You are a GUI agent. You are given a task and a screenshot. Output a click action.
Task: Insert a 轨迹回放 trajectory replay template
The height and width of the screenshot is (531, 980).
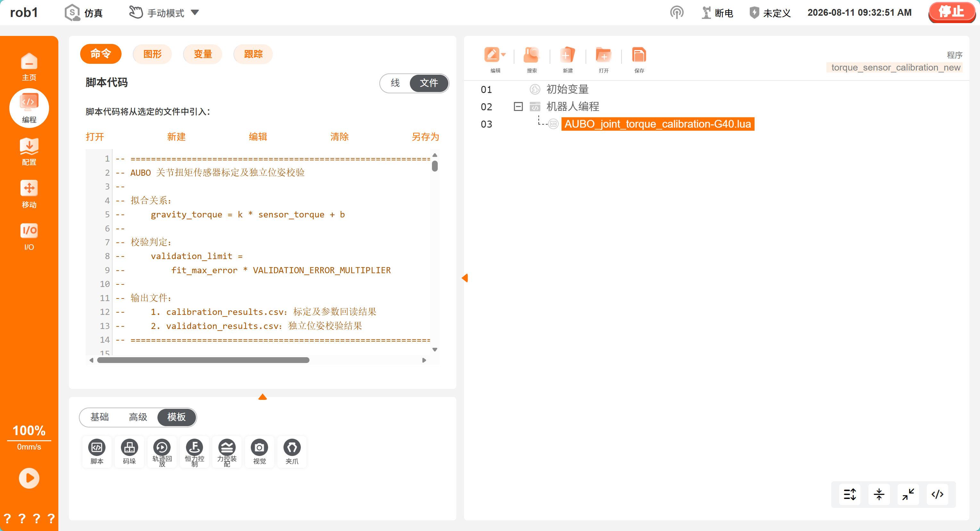pyautogui.click(x=162, y=451)
